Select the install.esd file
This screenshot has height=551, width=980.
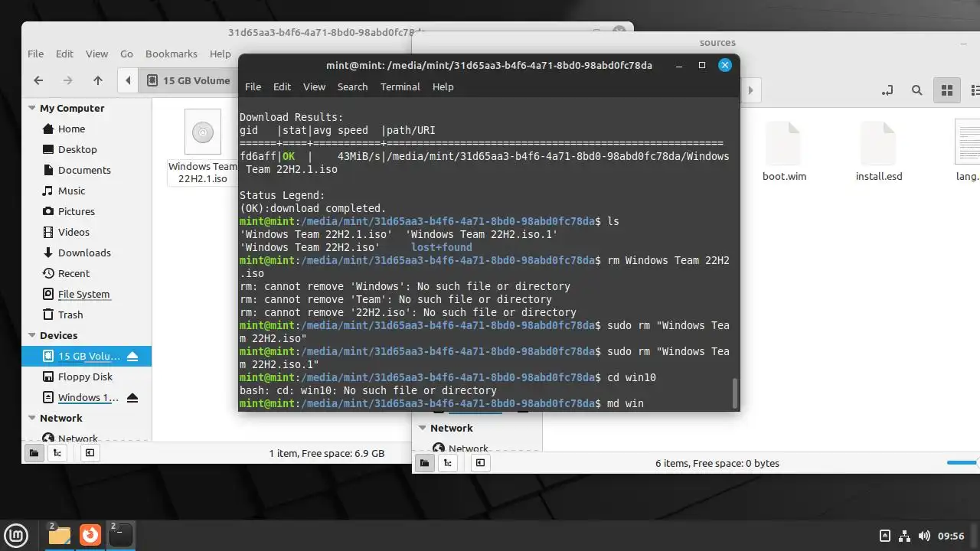(879, 152)
